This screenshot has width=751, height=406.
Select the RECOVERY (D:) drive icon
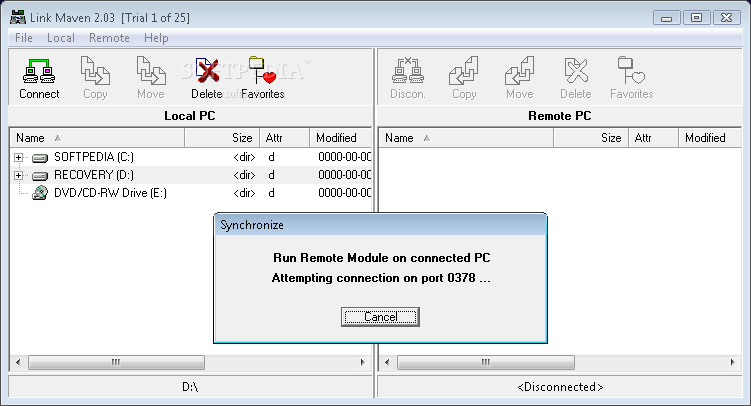pos(40,176)
